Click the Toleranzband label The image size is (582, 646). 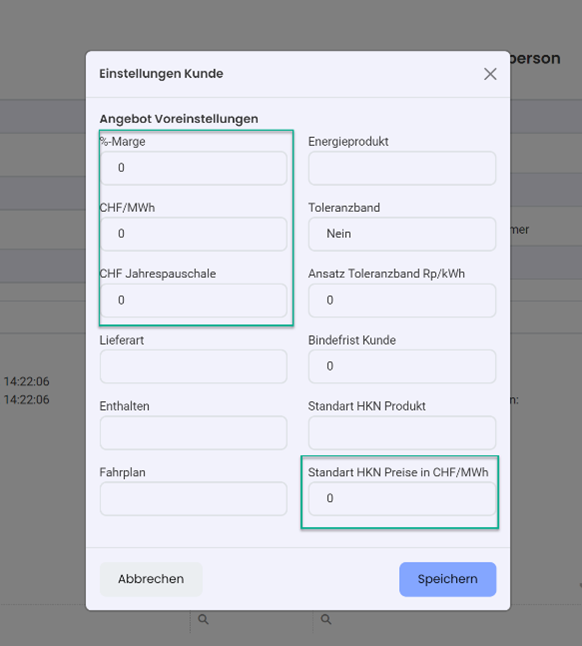[x=344, y=208]
